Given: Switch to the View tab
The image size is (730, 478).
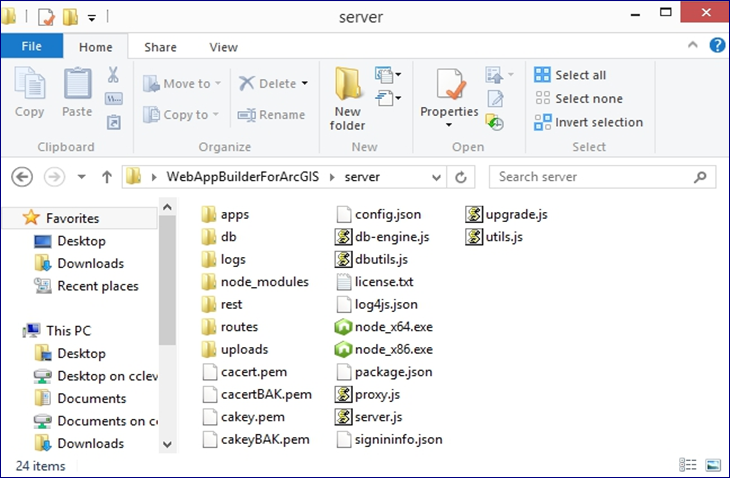Looking at the screenshot, I should pyautogui.click(x=223, y=47).
